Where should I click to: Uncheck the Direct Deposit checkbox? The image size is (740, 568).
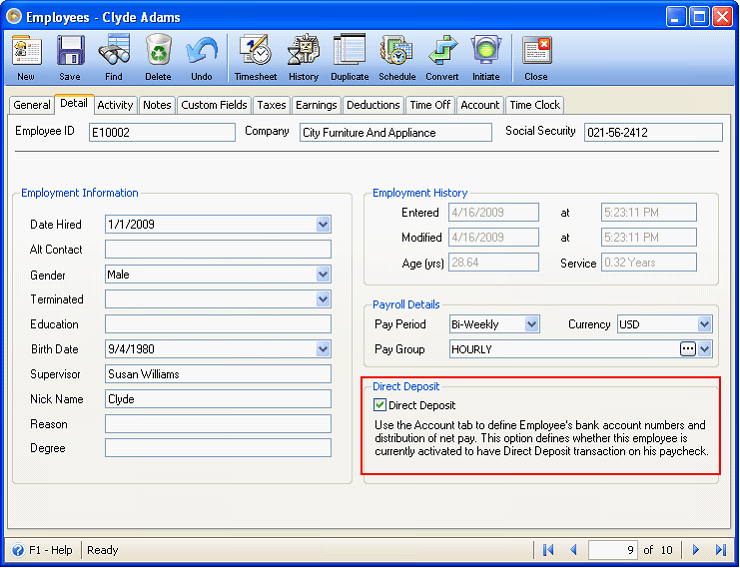click(x=380, y=405)
